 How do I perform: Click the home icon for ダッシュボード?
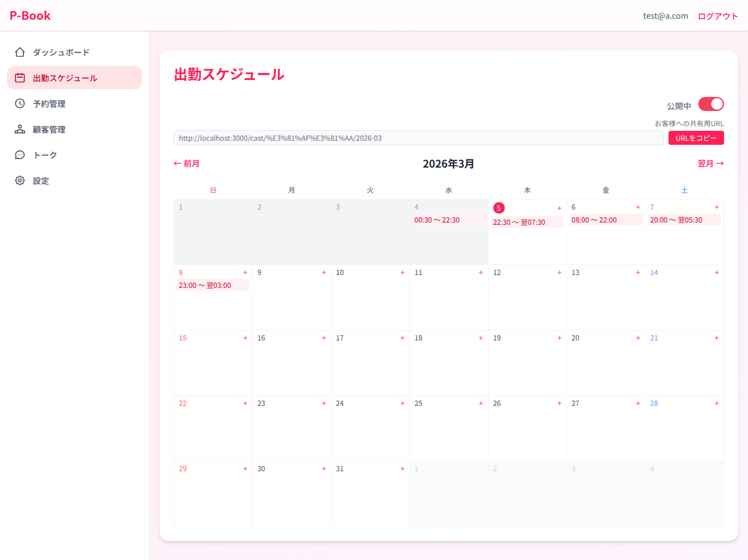coord(20,52)
